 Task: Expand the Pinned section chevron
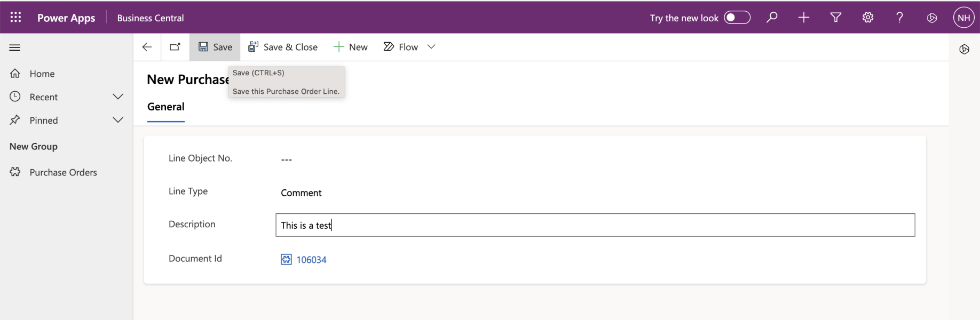(118, 120)
